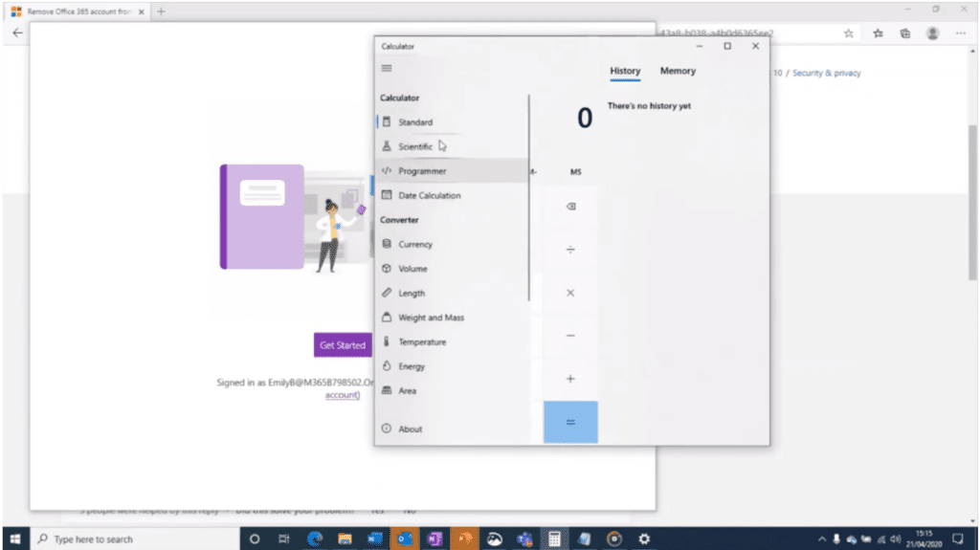Open the Temperature converter
980x550 pixels.
pos(421,342)
